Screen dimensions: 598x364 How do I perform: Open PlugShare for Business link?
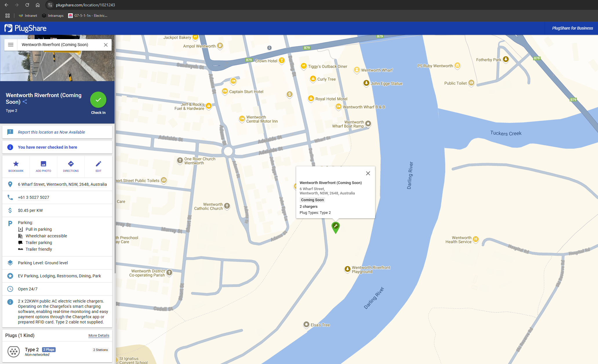click(x=572, y=28)
